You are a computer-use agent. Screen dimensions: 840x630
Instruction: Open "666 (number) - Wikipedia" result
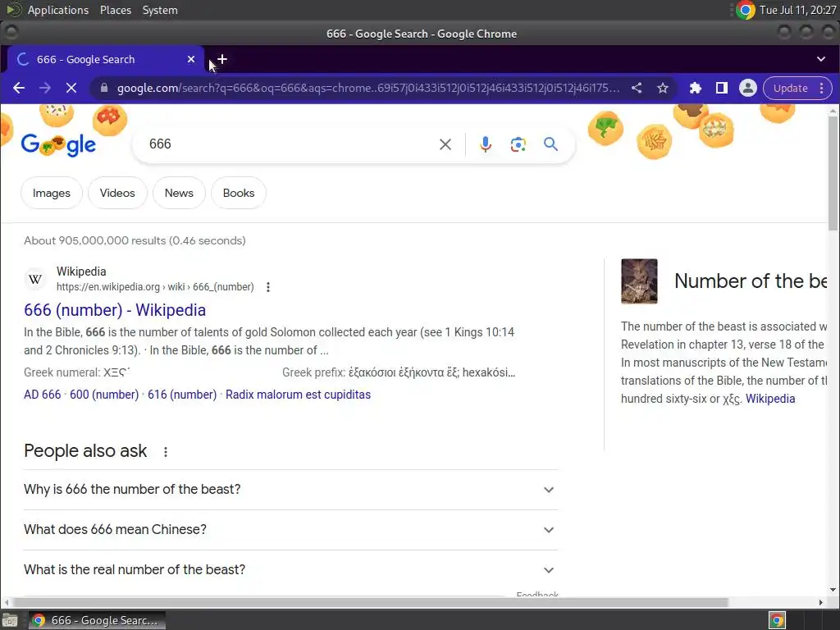[x=115, y=310]
